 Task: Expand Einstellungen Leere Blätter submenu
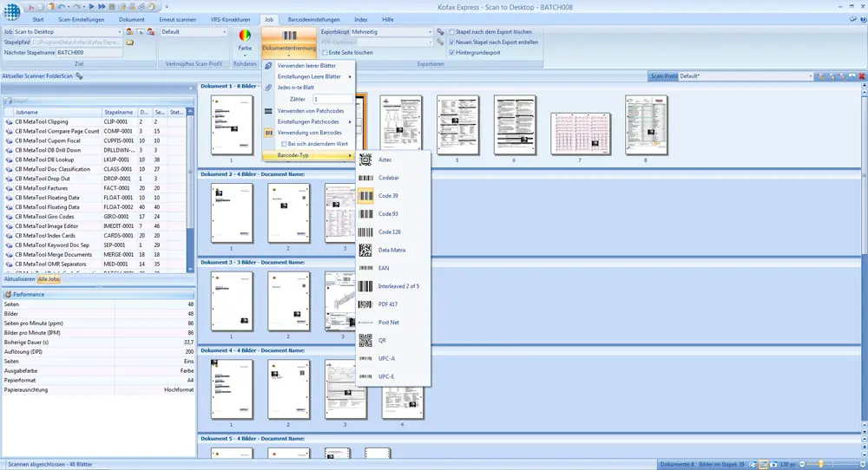(x=308, y=77)
